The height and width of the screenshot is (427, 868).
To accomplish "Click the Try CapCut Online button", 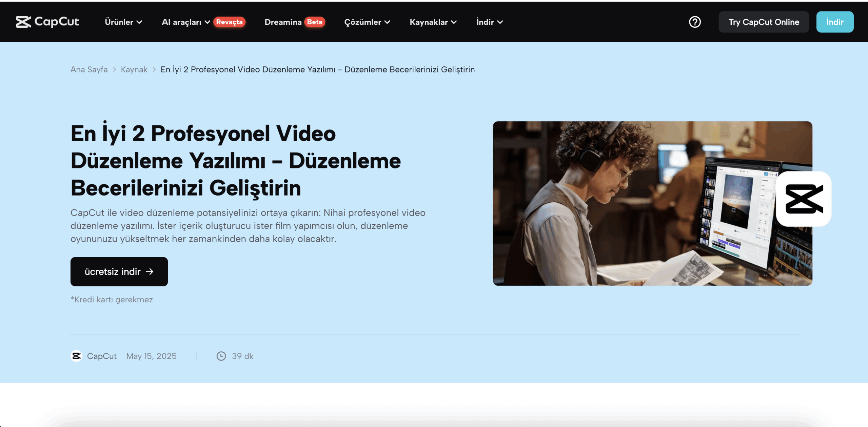I will click(x=764, y=22).
